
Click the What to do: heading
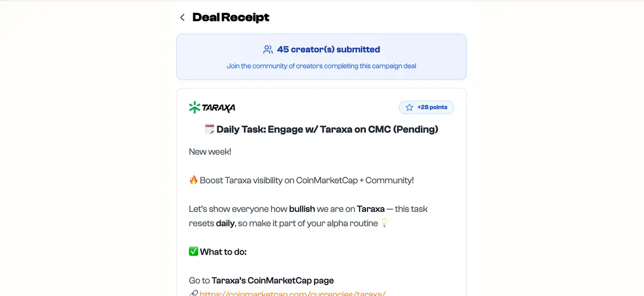tap(223, 251)
